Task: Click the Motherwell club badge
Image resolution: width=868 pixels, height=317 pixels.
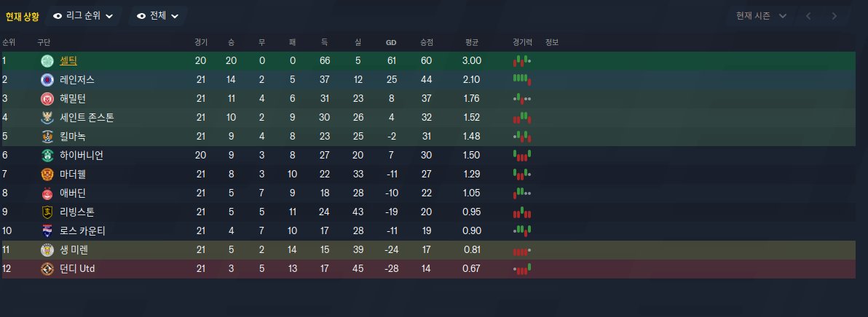Action: coord(47,174)
